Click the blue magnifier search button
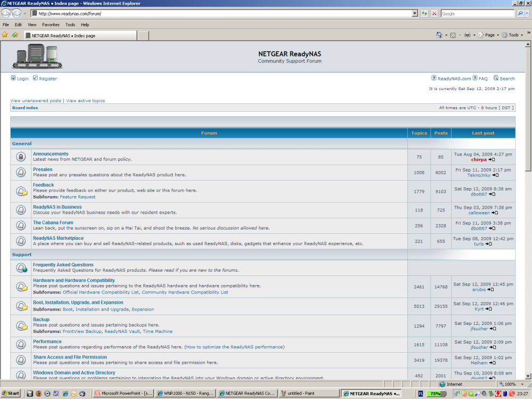532x399 pixels. (520, 13)
